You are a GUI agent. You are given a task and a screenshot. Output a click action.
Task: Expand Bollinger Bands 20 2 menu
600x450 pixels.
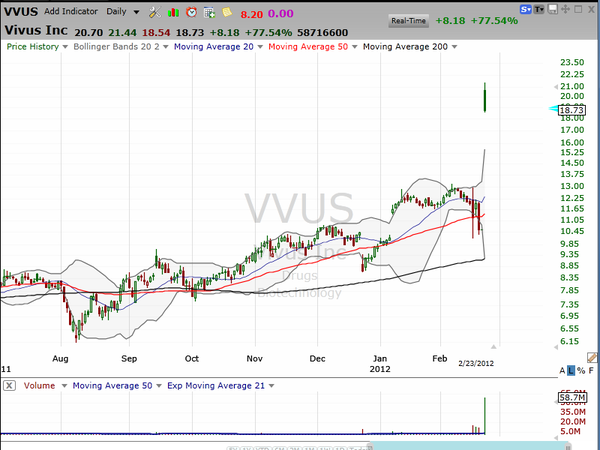click(x=165, y=47)
